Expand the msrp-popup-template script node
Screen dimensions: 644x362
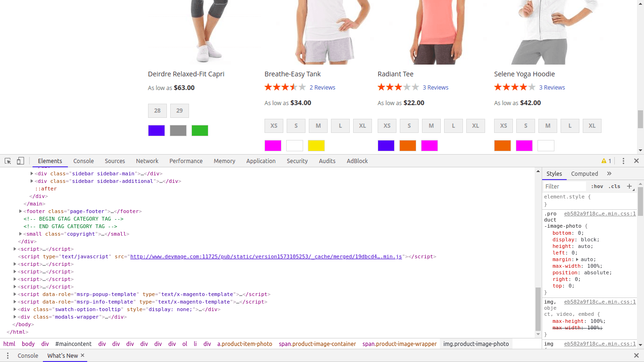15,294
